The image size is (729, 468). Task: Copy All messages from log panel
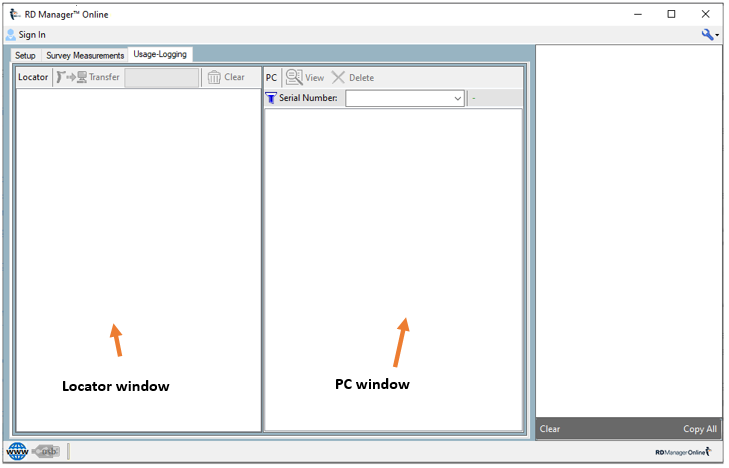pyautogui.click(x=700, y=429)
